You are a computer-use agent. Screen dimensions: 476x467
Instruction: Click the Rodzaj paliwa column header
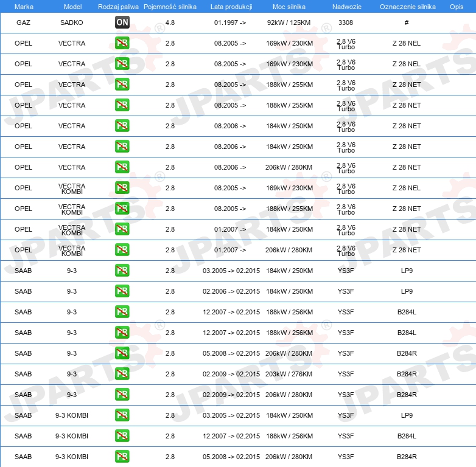(x=118, y=7)
